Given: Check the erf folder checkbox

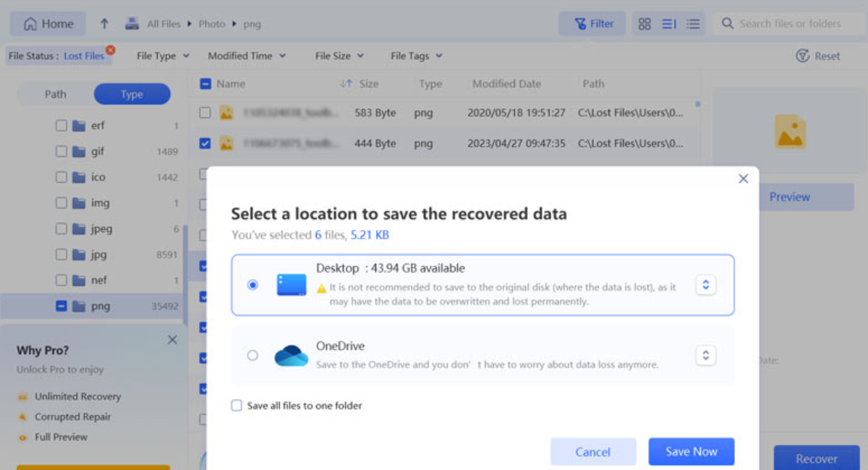Looking at the screenshot, I should click(x=61, y=125).
